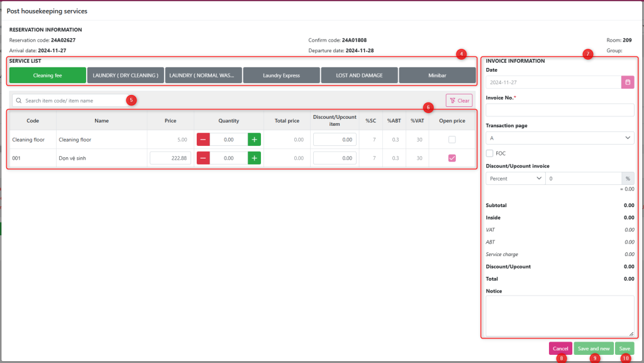This screenshot has width=644, height=363.
Task: Clear the filter with Clear button
Action: tap(459, 101)
